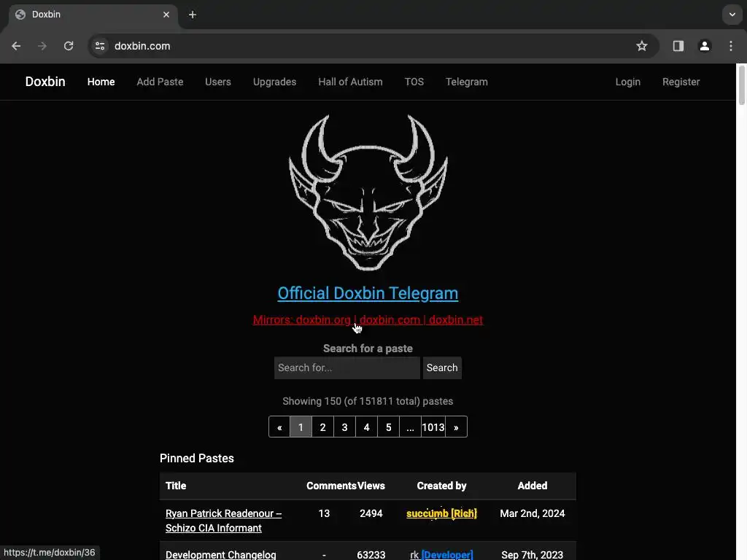Go to next page with » button
Image resolution: width=747 pixels, height=560 pixels.
click(x=456, y=427)
